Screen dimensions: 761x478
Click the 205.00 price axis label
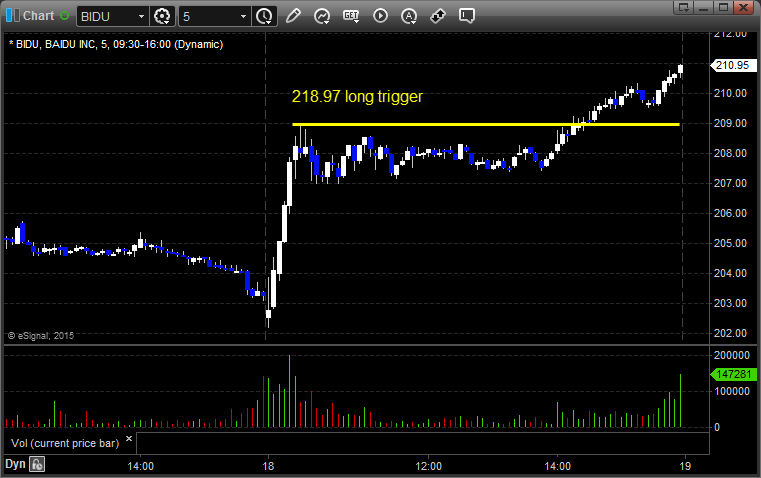(730, 243)
